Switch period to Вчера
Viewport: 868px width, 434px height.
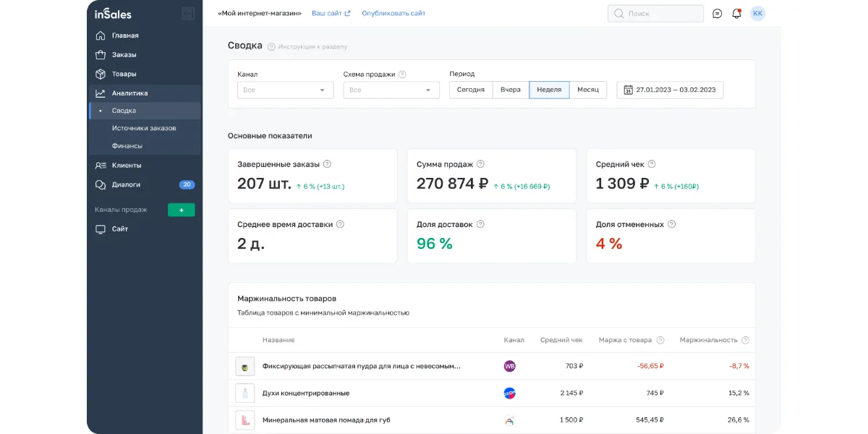[511, 90]
